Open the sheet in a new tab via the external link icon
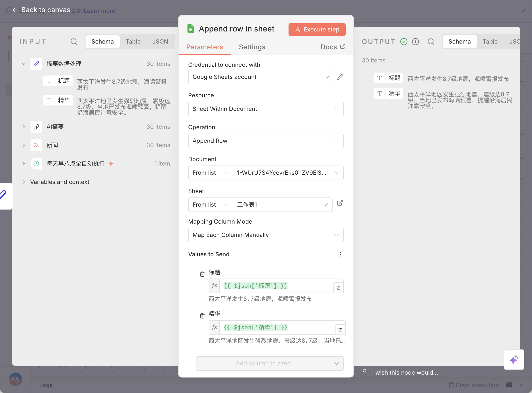 point(340,203)
